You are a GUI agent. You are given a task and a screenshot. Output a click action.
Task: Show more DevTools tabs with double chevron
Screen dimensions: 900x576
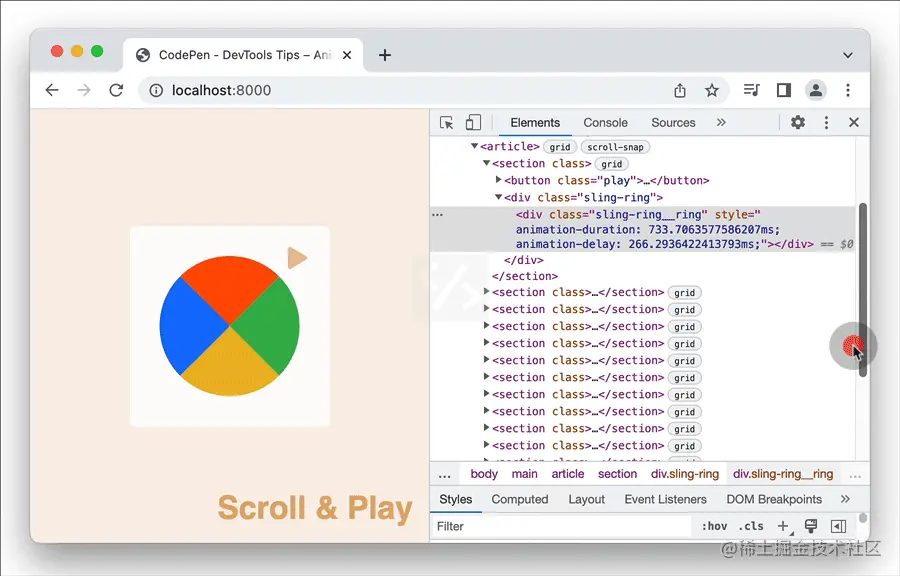pyautogui.click(x=721, y=122)
